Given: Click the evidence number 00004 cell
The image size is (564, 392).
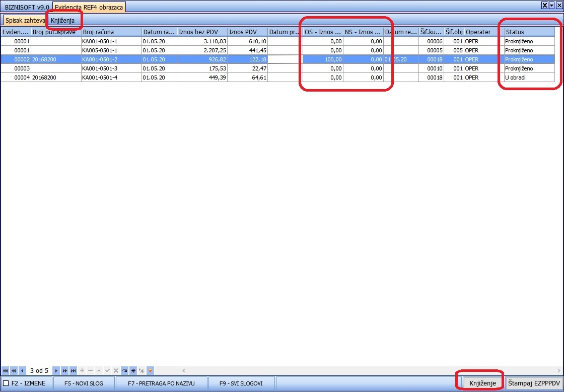Looking at the screenshot, I should (x=16, y=77).
